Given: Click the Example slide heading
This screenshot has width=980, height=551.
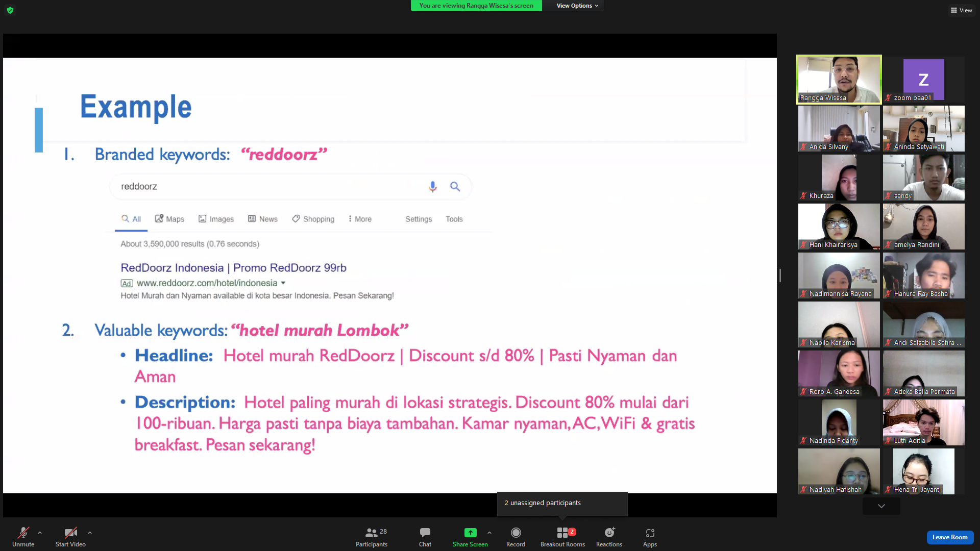Looking at the screenshot, I should coord(136,107).
